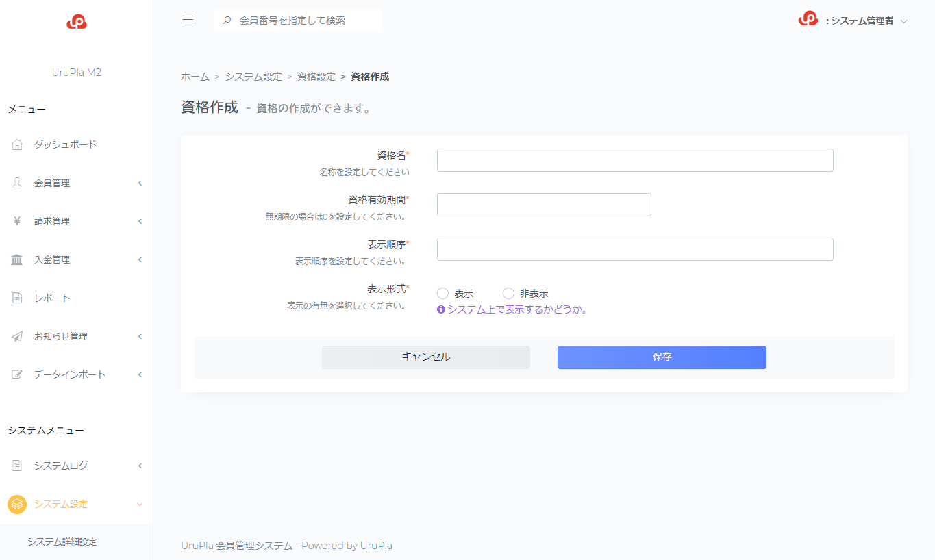The image size is (935, 560).
Task: Click the システム設定 menu label
Action: [61, 505]
